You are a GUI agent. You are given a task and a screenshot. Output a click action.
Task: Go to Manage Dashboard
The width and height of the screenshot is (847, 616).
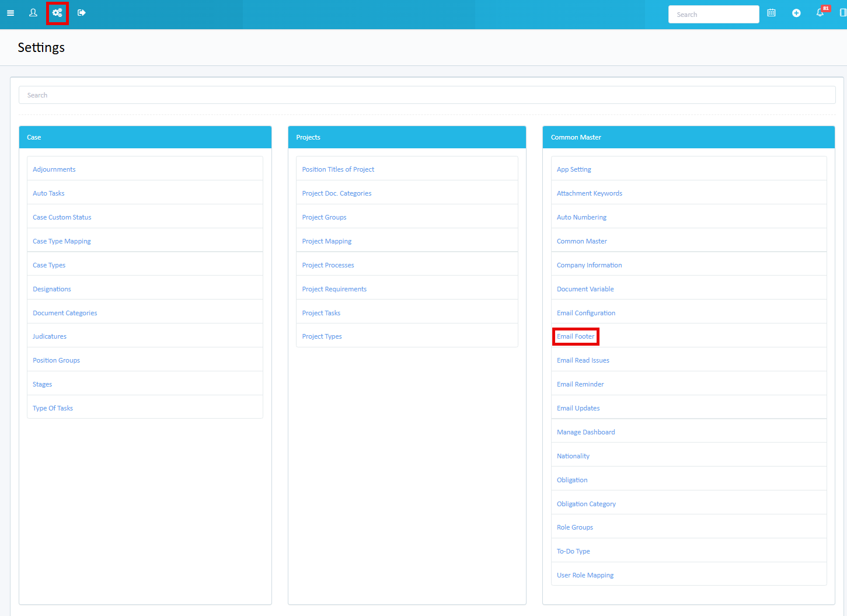[x=585, y=432]
